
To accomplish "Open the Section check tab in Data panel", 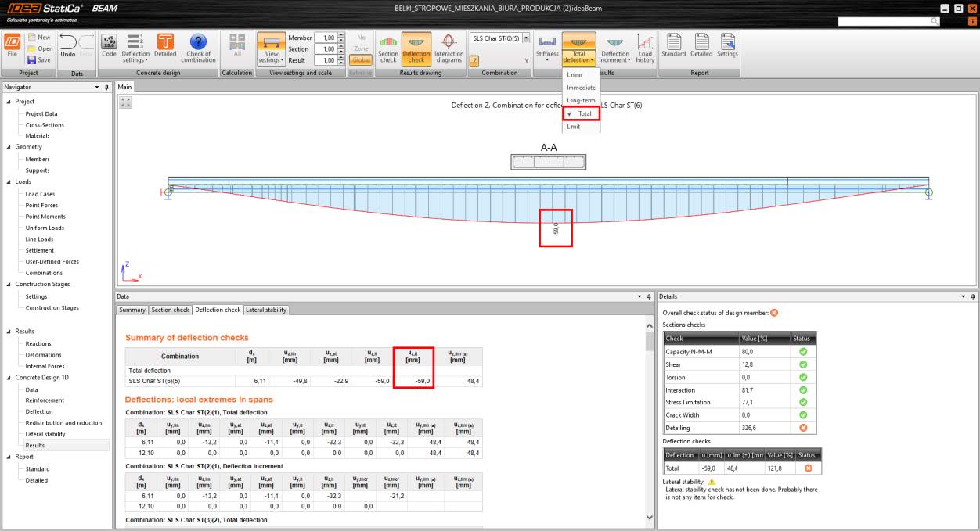I will coord(170,310).
